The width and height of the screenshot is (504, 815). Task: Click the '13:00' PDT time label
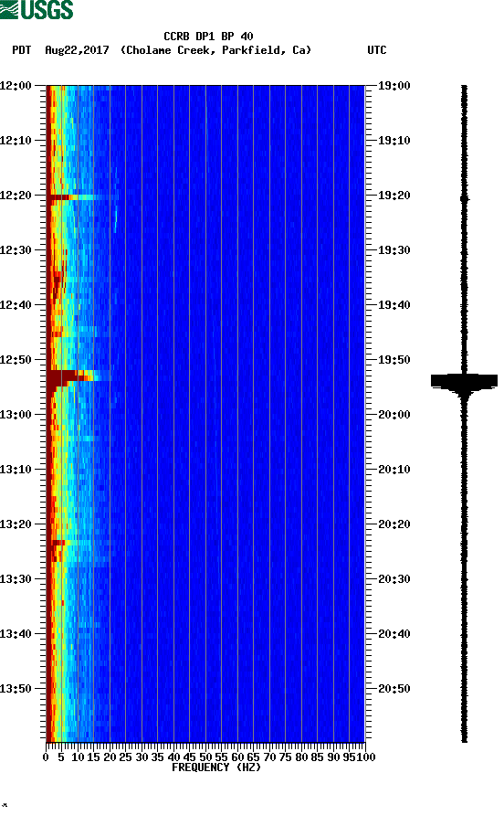click(x=16, y=415)
